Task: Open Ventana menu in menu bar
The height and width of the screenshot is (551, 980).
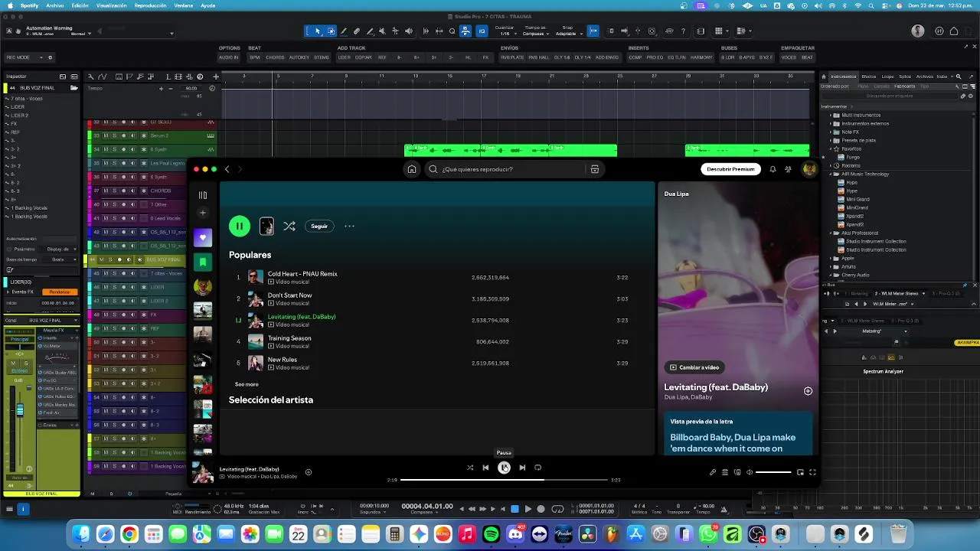Action: click(184, 5)
